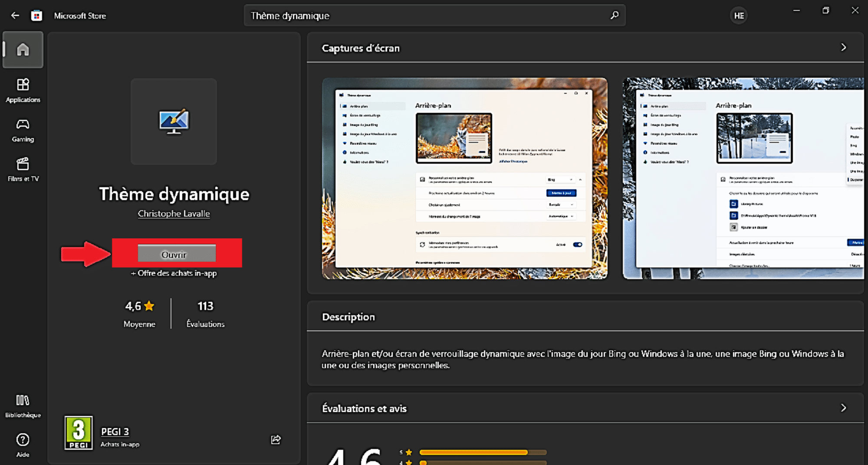
Task: Open second snowy screenshot thumbnail
Action: tap(743, 178)
